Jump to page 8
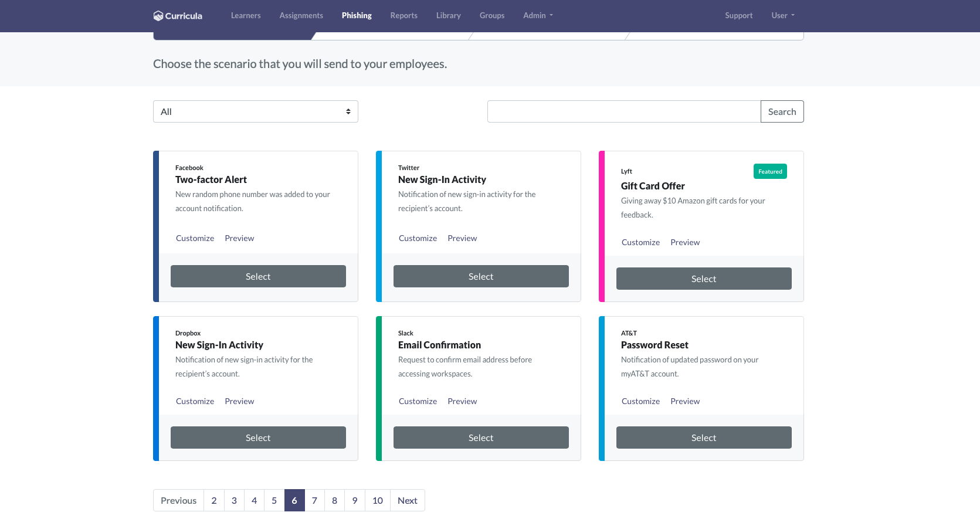This screenshot has width=980, height=529. [334, 500]
